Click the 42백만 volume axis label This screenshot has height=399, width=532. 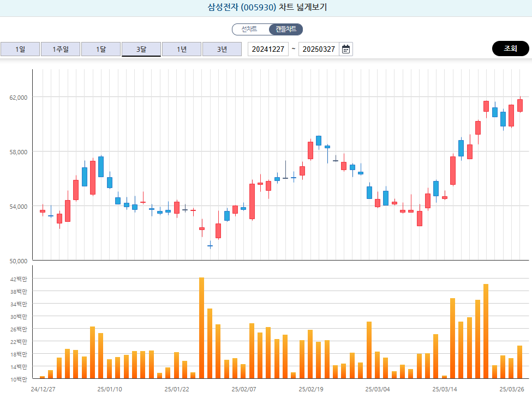[19, 279]
